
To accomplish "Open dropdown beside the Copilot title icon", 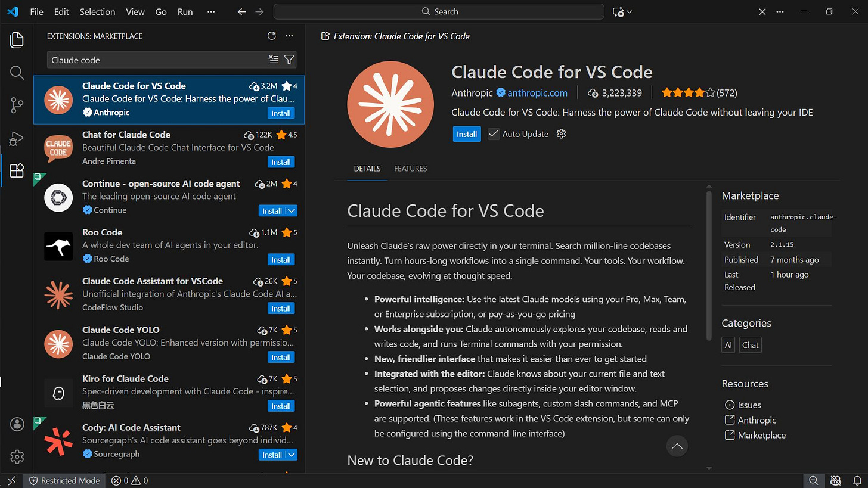I will point(630,11).
